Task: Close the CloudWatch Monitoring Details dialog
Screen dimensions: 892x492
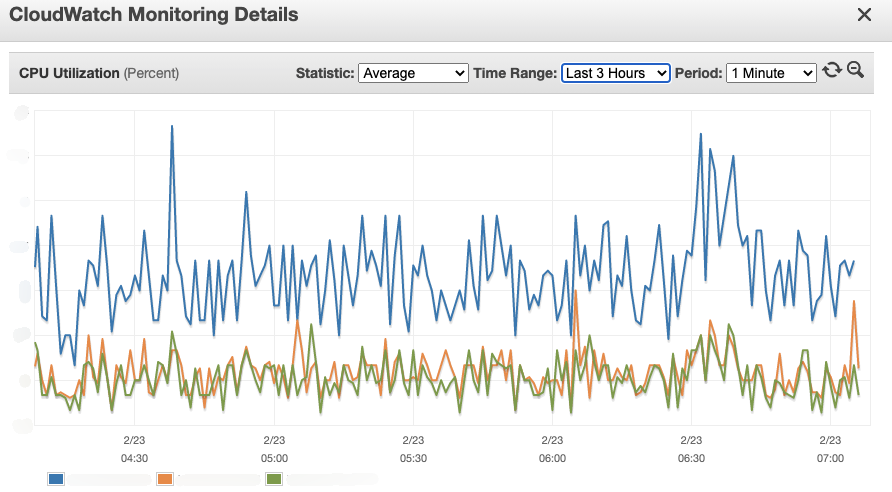Action: tap(864, 15)
